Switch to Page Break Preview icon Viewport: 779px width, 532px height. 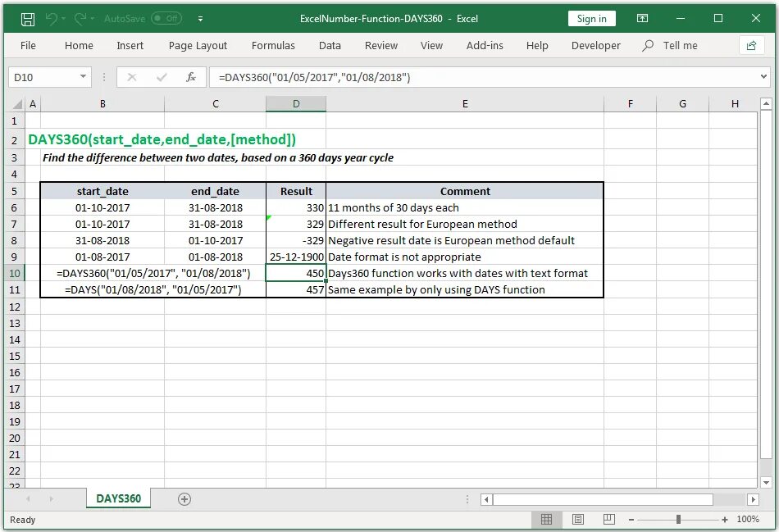tap(609, 520)
